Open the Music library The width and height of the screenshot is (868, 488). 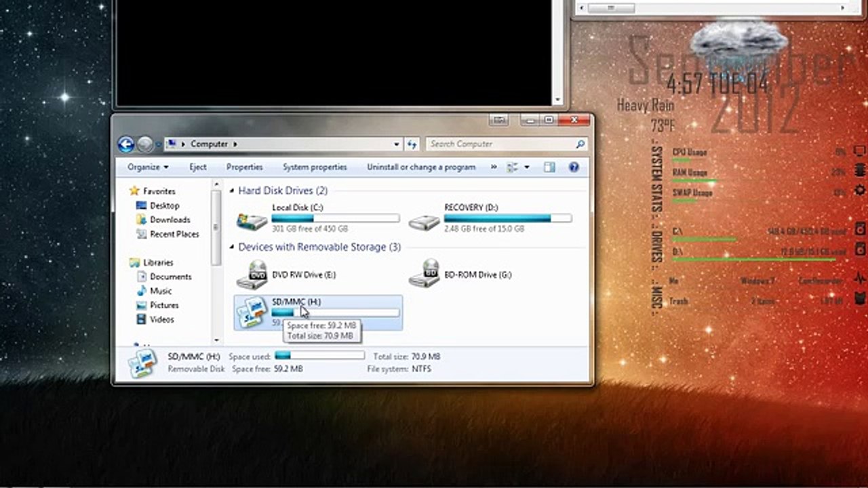[x=161, y=291]
